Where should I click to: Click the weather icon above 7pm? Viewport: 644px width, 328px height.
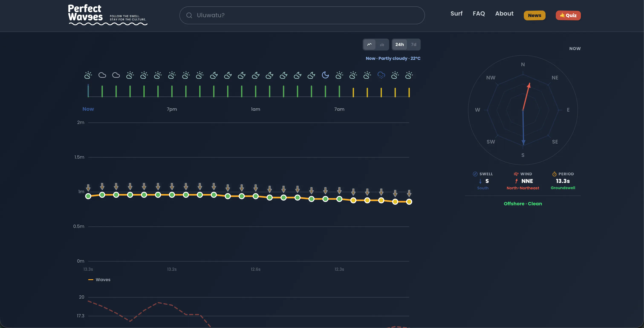[172, 75]
